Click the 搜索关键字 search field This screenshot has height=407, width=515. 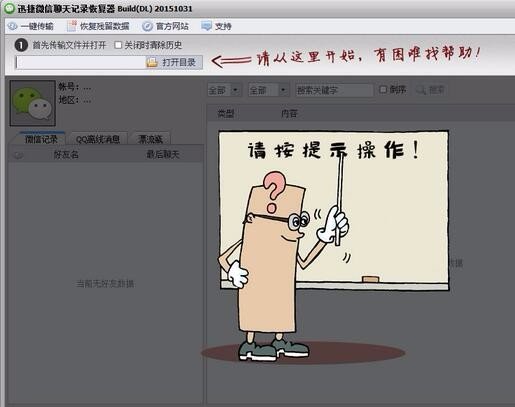[x=334, y=90]
